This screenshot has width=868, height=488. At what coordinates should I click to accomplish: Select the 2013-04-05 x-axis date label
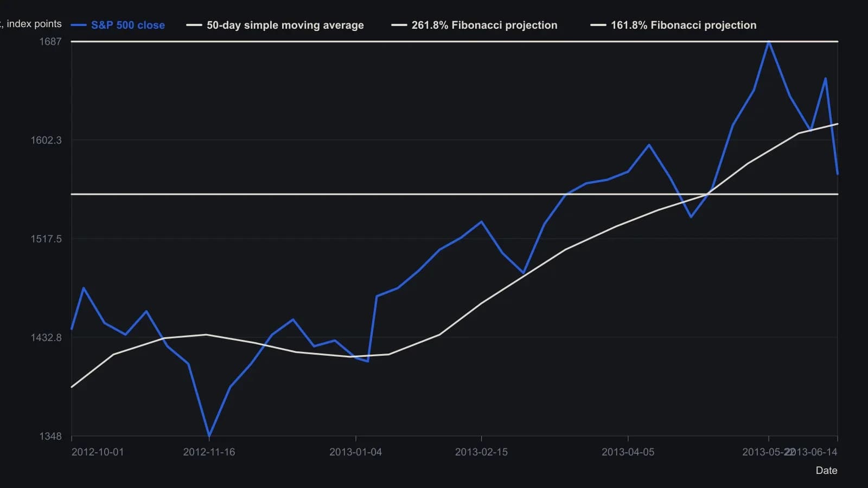628,452
